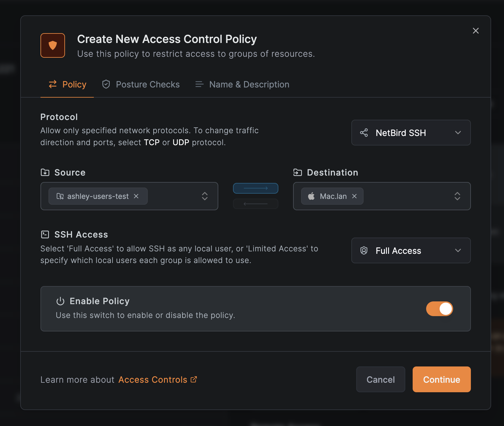This screenshot has width=504, height=426.
Task: Remove the ashley-users-test source group
Action: coord(136,196)
